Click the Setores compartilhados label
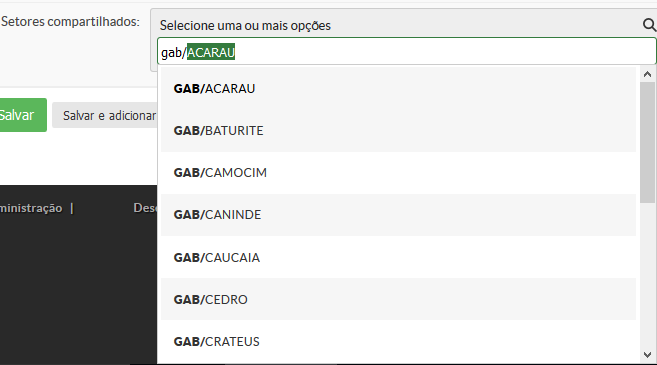657x365 pixels. coord(70,21)
